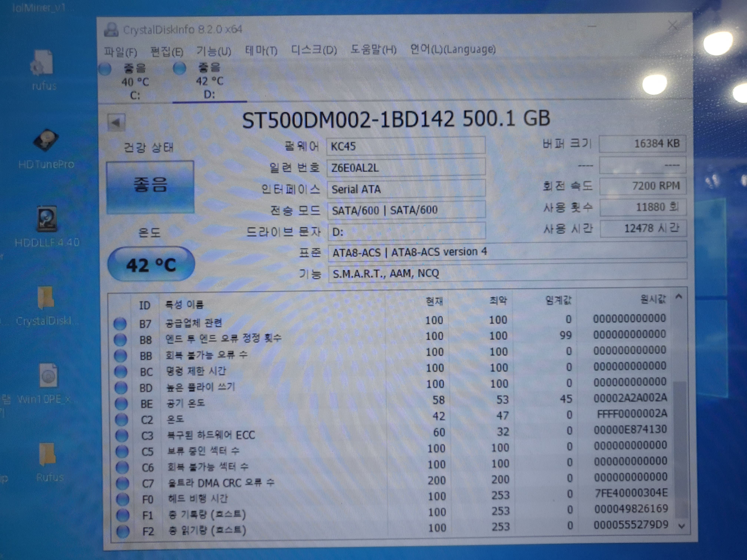This screenshot has width=747, height=560.
Task: Open the 파일(F) menu
Action: (x=120, y=52)
